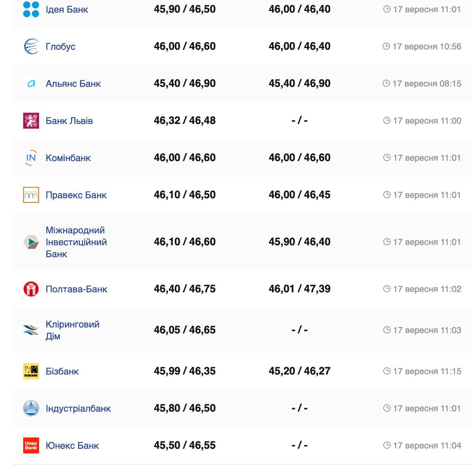476x469 pixels.
Task: Click the Полтава-Банк red logo
Action: pos(31,289)
